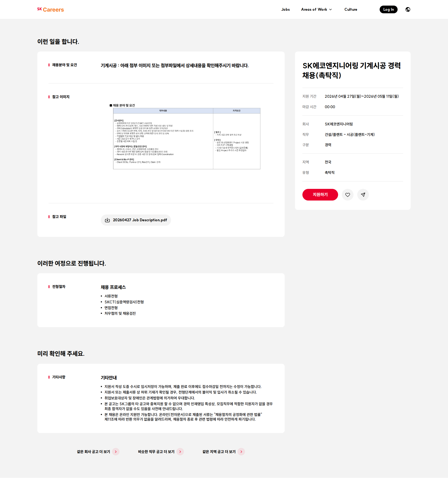Viewport: 448px width, 478px height.
Task: Select the application period date text
Action: tap(362, 96)
